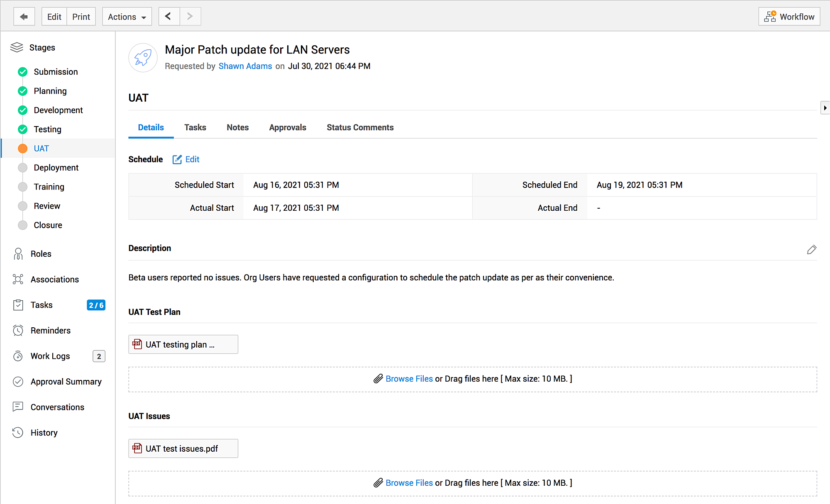
Task: Click the pencil icon beside Description
Action: click(812, 249)
